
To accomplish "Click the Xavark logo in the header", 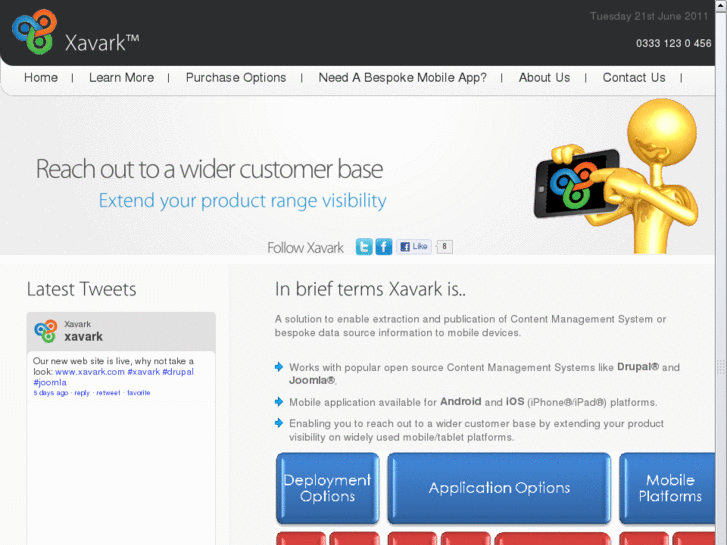I will pos(75,32).
